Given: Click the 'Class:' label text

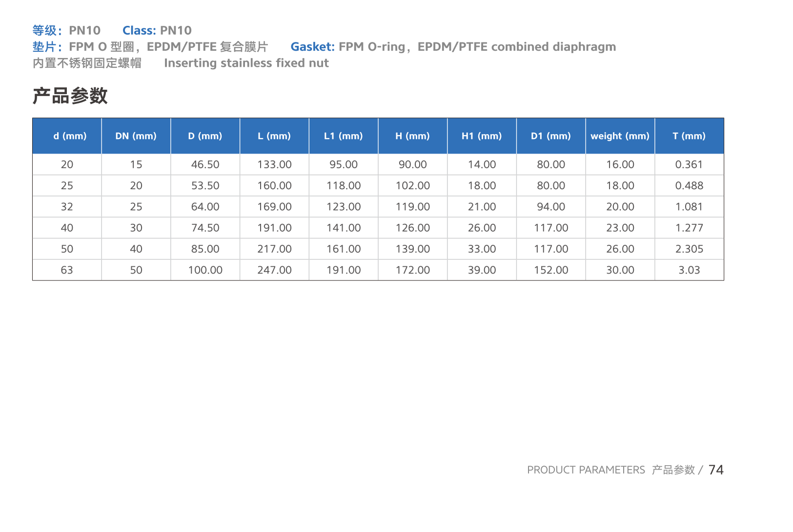Looking at the screenshot, I should coord(140,30).
